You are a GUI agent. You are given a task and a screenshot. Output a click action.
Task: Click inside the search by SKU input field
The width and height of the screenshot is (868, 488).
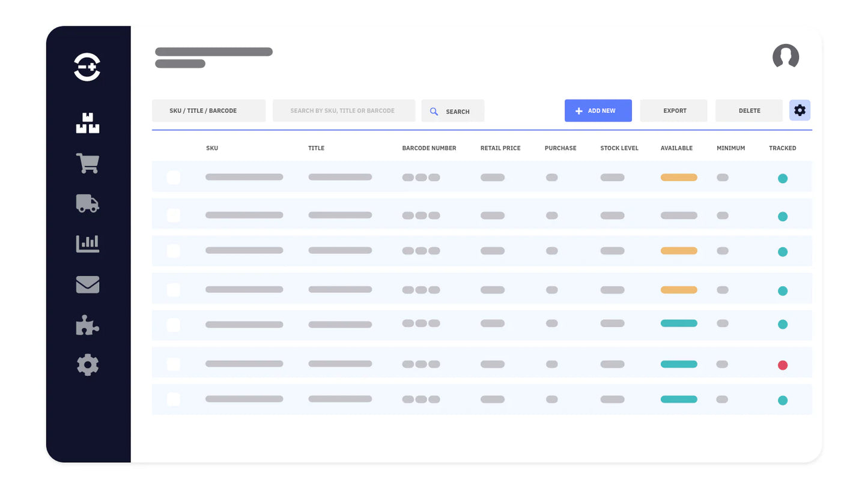coord(344,110)
